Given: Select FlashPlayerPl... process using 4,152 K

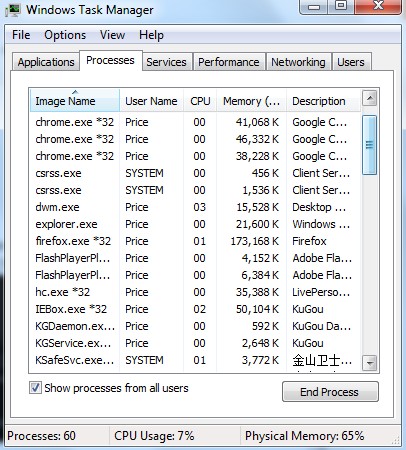Looking at the screenshot, I should pos(195,258).
